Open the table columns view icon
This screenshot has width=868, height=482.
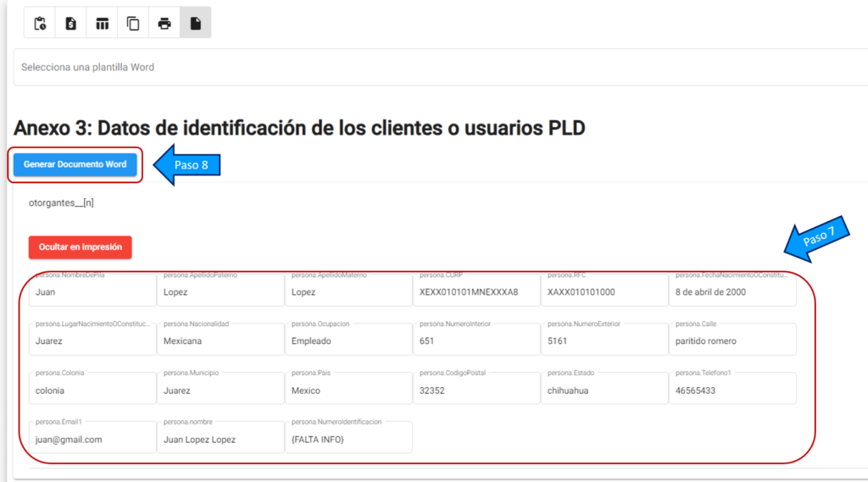102,23
